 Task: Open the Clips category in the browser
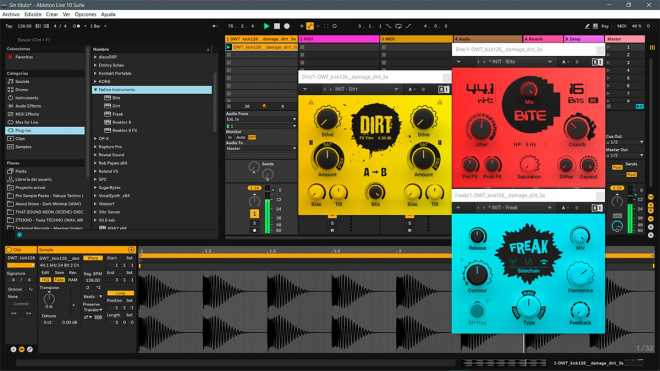click(20, 139)
